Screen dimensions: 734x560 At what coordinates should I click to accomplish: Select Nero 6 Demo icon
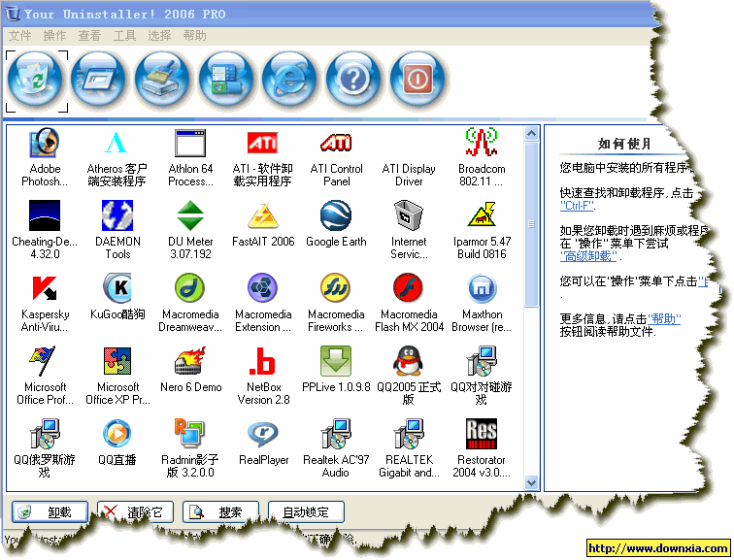coord(190,361)
